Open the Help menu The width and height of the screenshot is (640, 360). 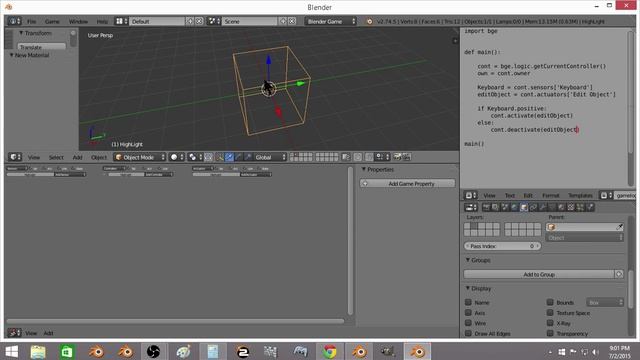(x=102, y=21)
